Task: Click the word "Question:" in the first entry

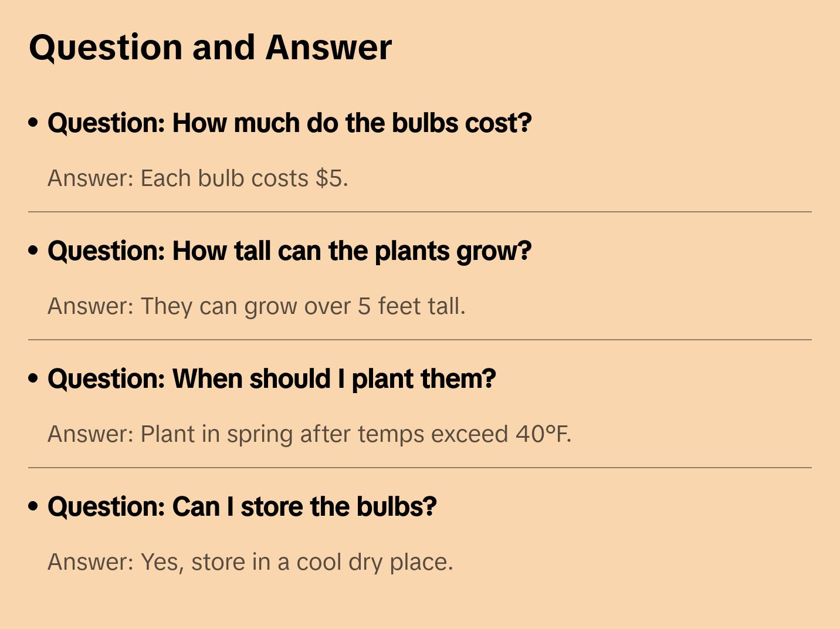Action: click(x=106, y=123)
